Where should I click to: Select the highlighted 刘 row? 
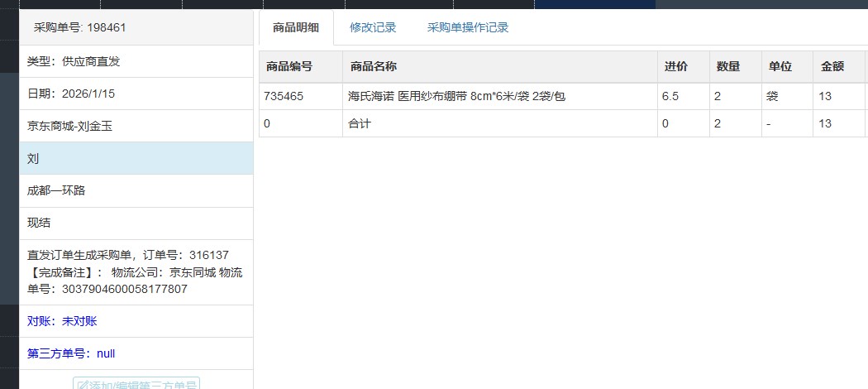[x=136, y=158]
